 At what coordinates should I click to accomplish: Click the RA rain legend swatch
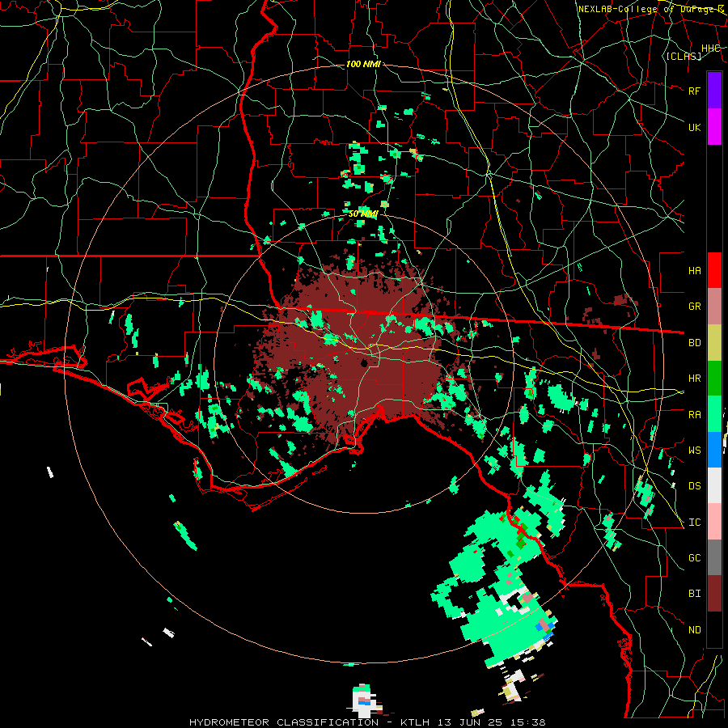click(x=714, y=414)
